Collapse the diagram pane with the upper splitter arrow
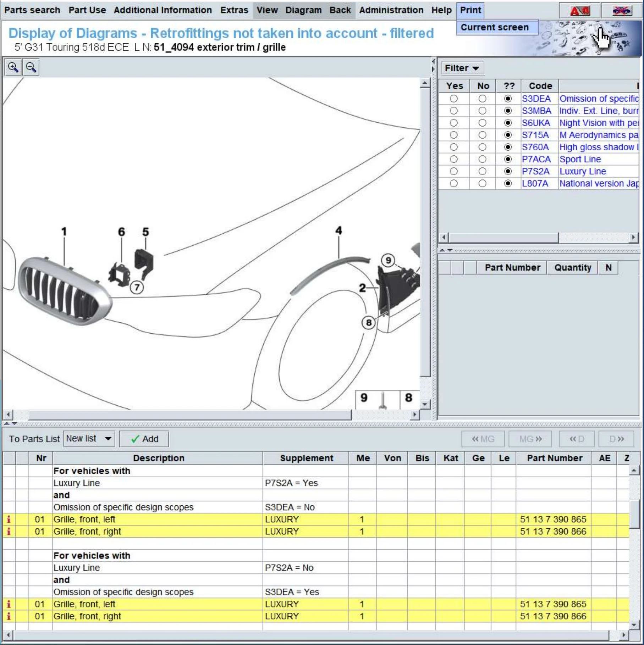Viewport: 644px width, 645px height. [x=433, y=62]
